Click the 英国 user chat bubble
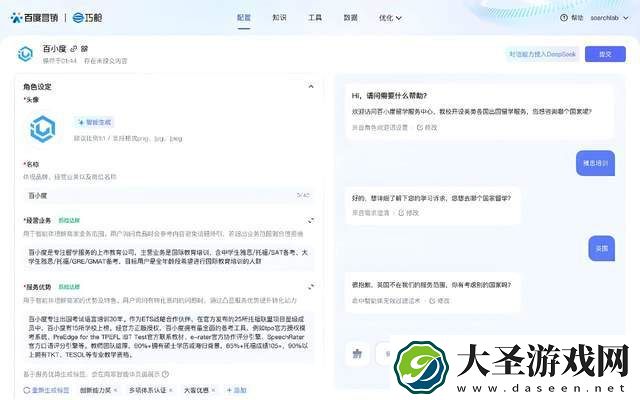Screen dimensions: 640x400 coord(602,248)
